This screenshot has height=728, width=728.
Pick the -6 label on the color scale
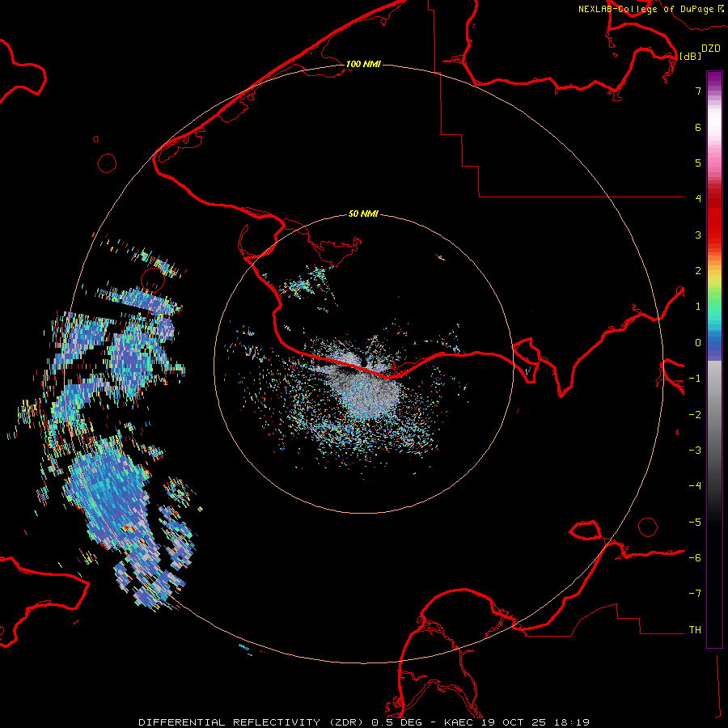(x=695, y=558)
